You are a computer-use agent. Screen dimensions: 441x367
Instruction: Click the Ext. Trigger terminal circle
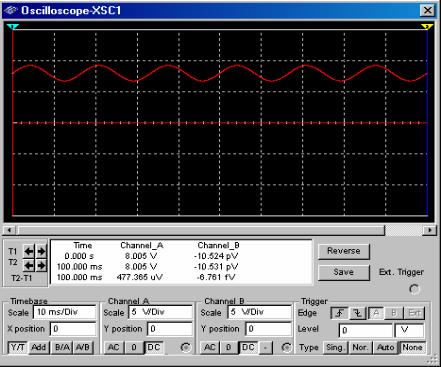coord(414,289)
